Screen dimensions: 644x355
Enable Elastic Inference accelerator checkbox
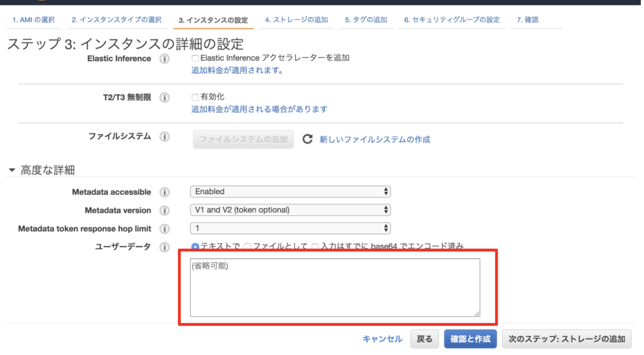[195, 58]
